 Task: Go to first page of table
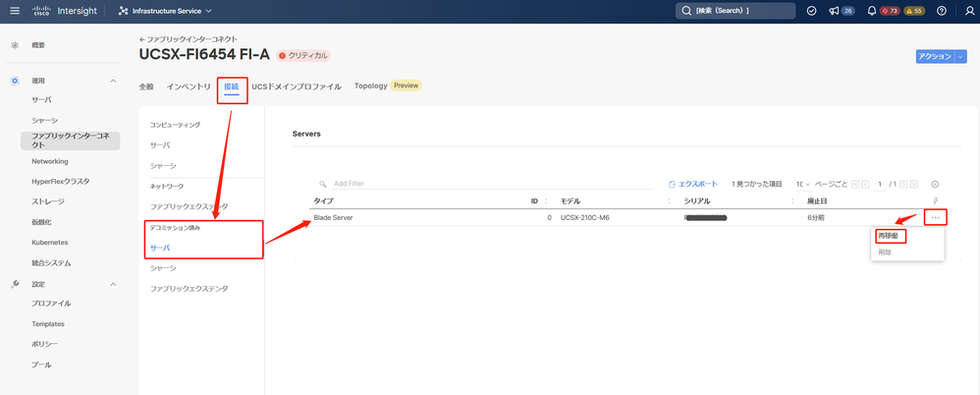coord(855,185)
